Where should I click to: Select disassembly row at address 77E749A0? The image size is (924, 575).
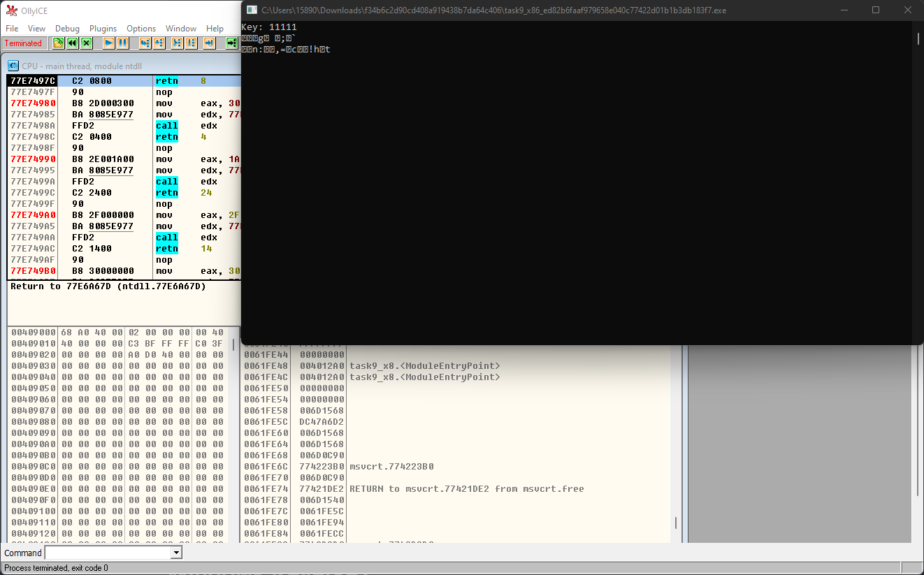coord(124,215)
